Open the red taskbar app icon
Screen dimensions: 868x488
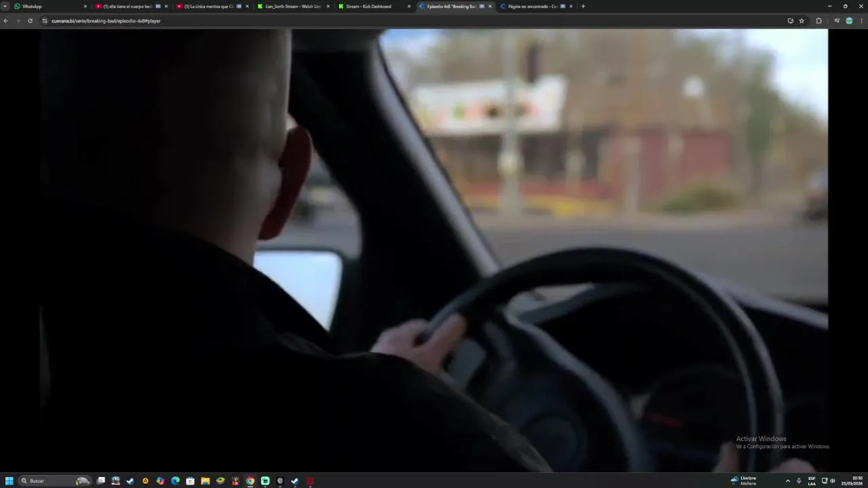coord(310,481)
